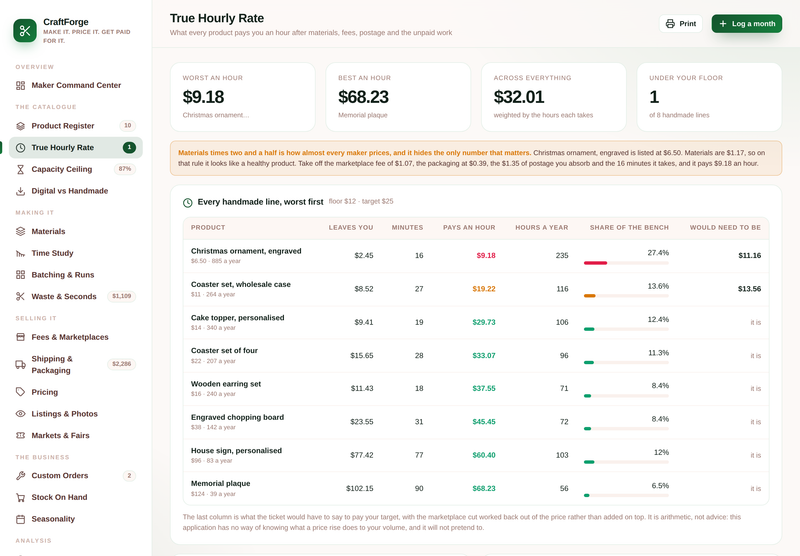
Task: Click the House sign personalised bench bar
Action: [626, 462]
